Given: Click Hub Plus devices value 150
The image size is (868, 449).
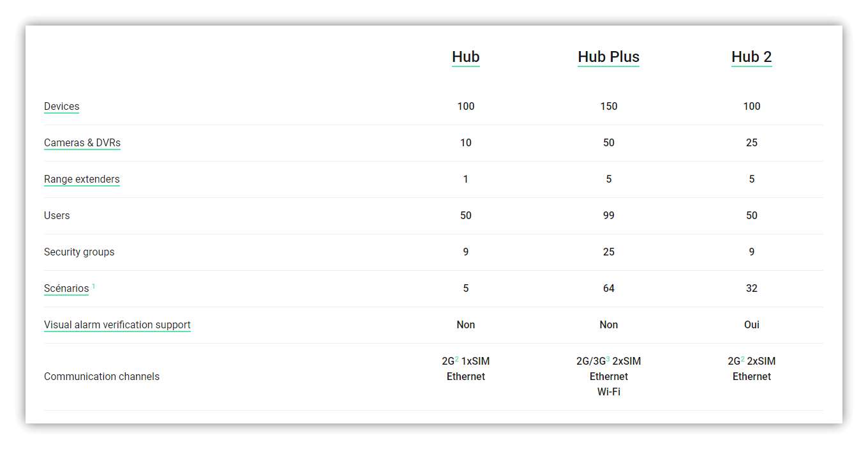Looking at the screenshot, I should tap(608, 107).
